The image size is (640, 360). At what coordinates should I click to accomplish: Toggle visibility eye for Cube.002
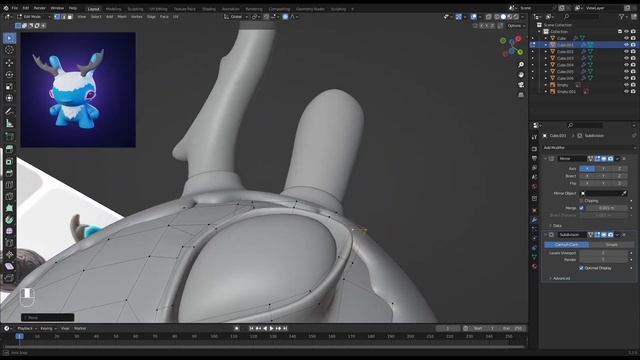pyautogui.click(x=626, y=51)
